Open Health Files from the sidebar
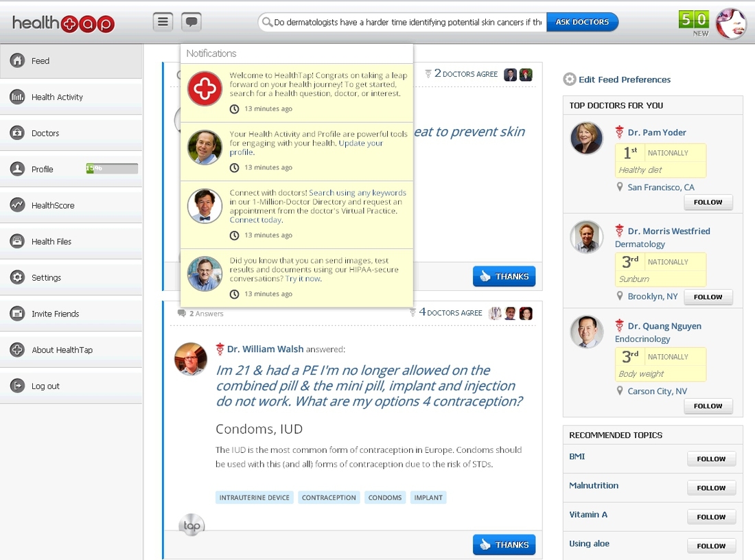Screen dimensions: 755x560 click(71, 242)
